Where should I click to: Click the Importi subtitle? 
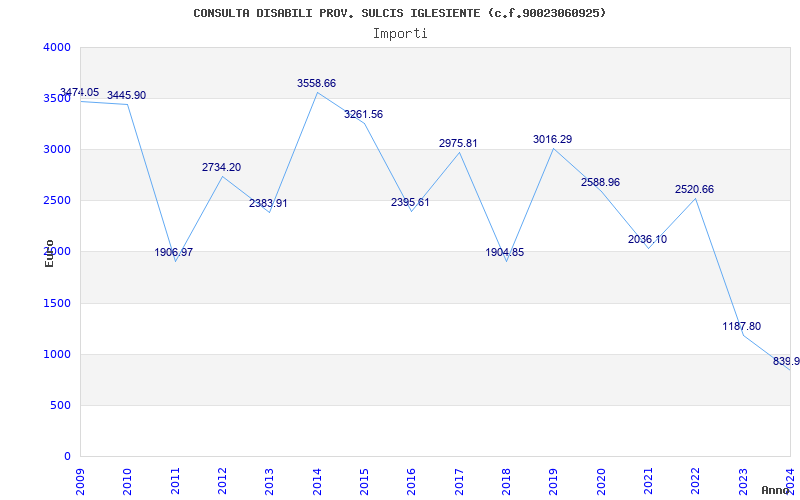click(x=400, y=34)
